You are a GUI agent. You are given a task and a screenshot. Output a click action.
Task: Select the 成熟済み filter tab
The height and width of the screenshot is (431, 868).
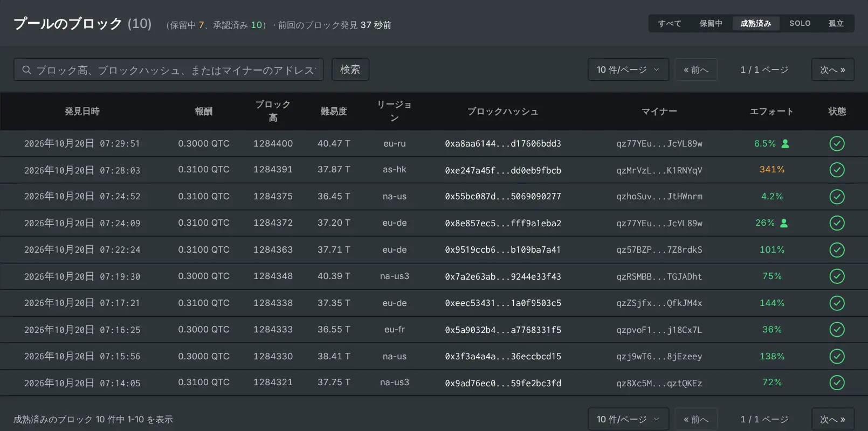pos(756,24)
